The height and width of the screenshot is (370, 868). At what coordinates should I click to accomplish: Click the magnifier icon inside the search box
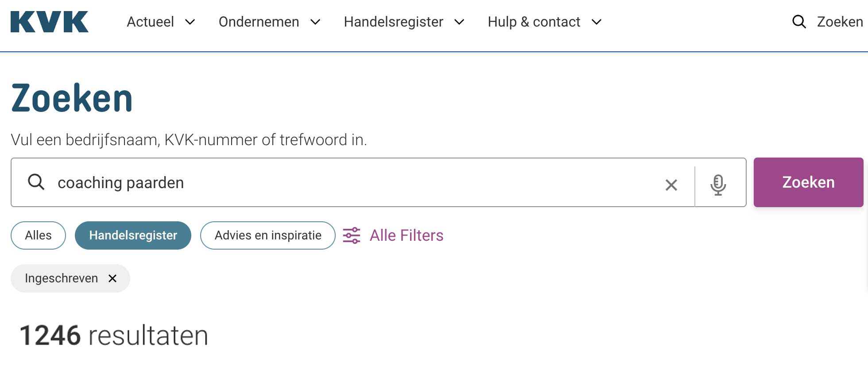pos(36,182)
